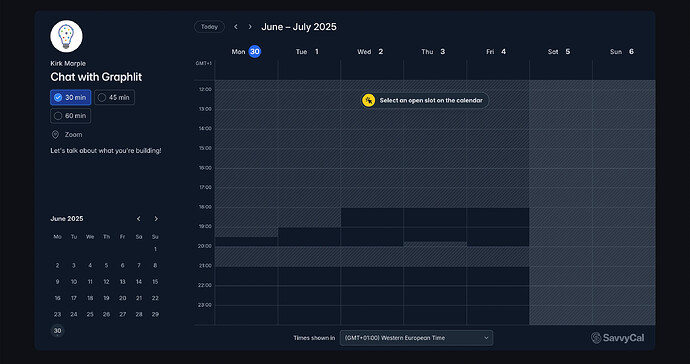Image resolution: width=690 pixels, height=364 pixels.
Task: Select Mon 30 column header
Action: [x=246, y=52]
